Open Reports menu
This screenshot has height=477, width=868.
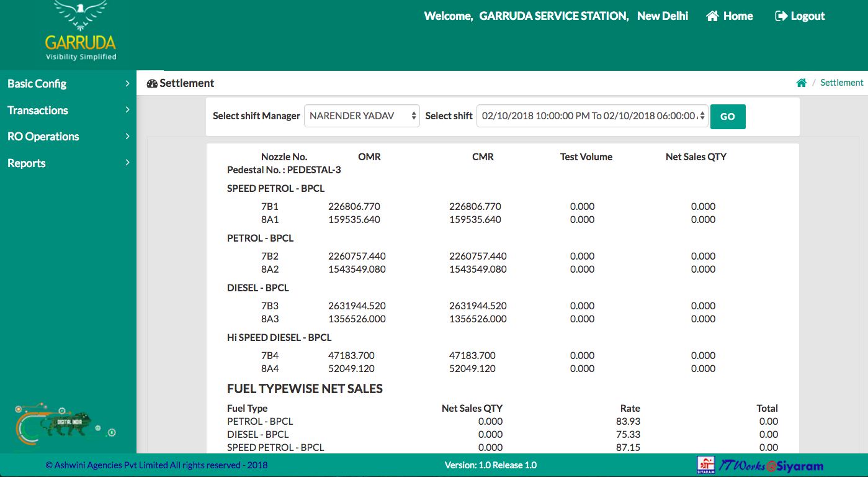[x=68, y=163]
